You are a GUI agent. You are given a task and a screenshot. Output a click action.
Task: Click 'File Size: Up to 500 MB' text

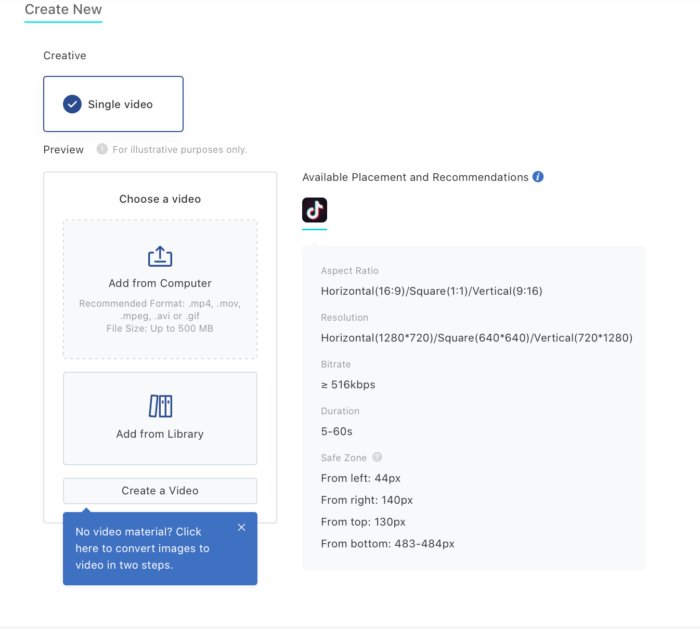click(x=160, y=329)
